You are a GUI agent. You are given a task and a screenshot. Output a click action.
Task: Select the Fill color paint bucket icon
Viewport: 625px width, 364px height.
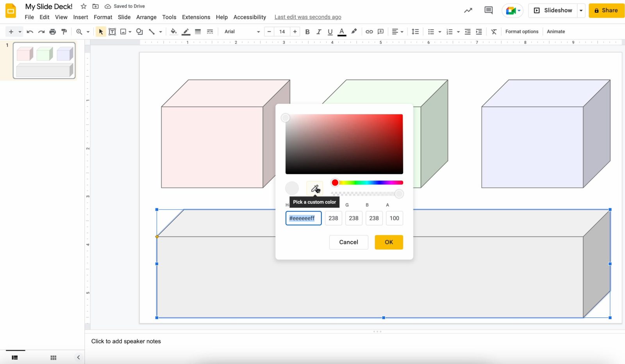click(173, 32)
